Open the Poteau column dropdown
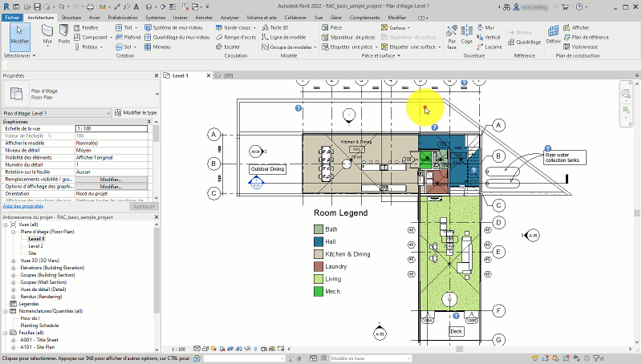 point(101,47)
